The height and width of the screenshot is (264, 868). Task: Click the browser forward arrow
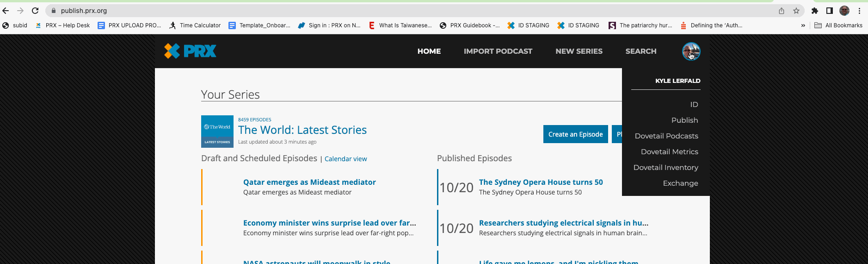pyautogui.click(x=20, y=11)
